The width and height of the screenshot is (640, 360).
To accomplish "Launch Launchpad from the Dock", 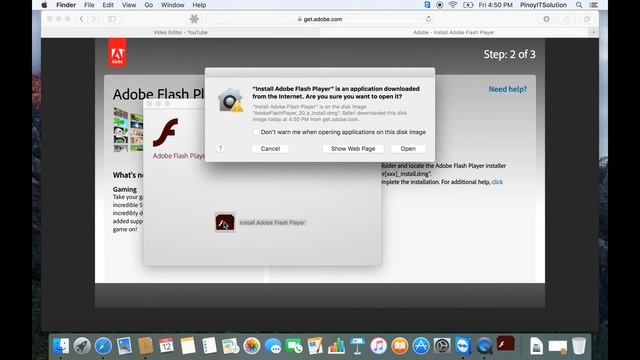I will pyautogui.click(x=82, y=346).
